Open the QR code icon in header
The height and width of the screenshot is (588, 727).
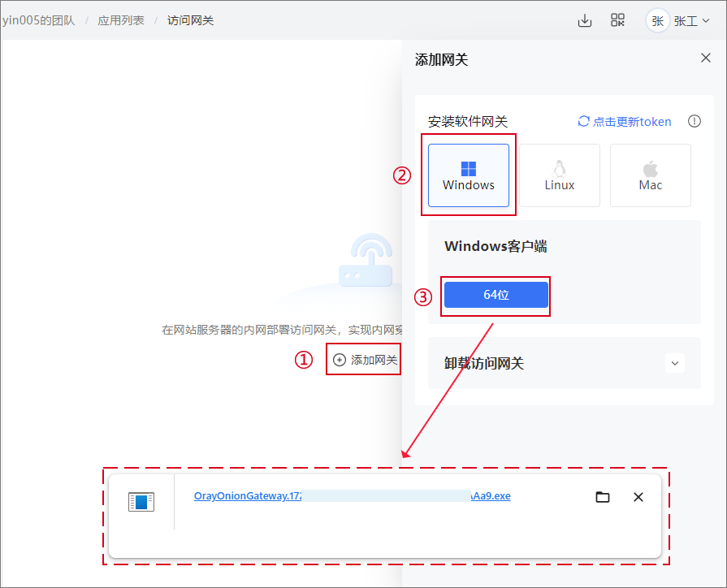point(617,20)
